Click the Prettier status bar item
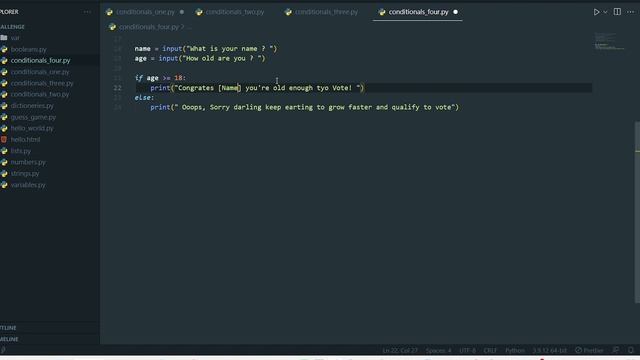 (589, 351)
